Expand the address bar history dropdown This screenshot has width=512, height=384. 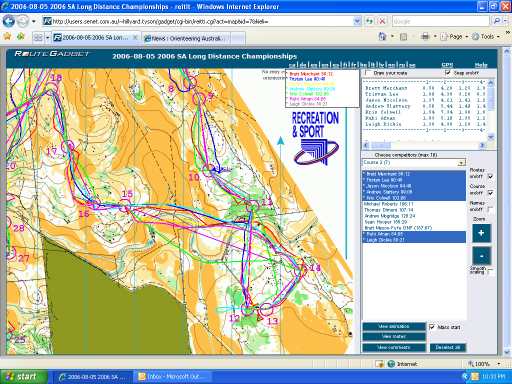(x=357, y=21)
